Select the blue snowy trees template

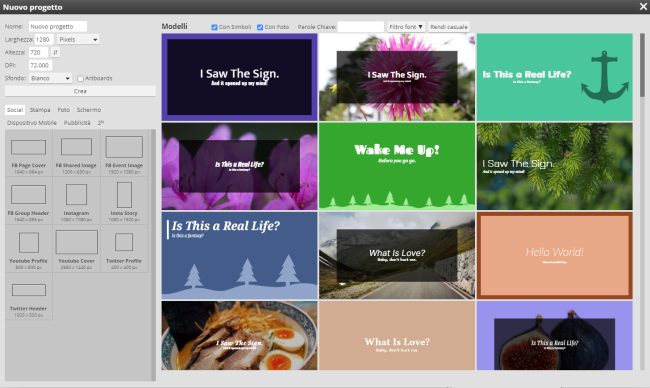[x=240, y=255]
